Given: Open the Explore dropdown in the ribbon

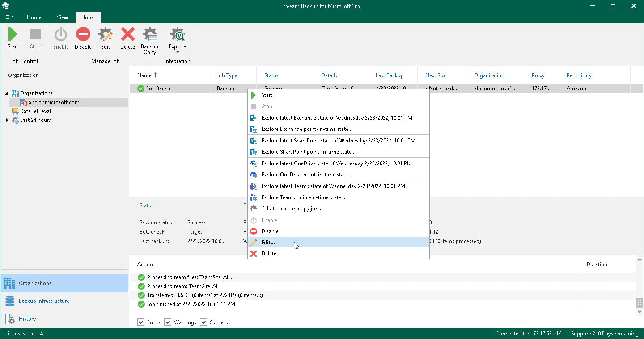Looking at the screenshot, I should pyautogui.click(x=178, y=41).
